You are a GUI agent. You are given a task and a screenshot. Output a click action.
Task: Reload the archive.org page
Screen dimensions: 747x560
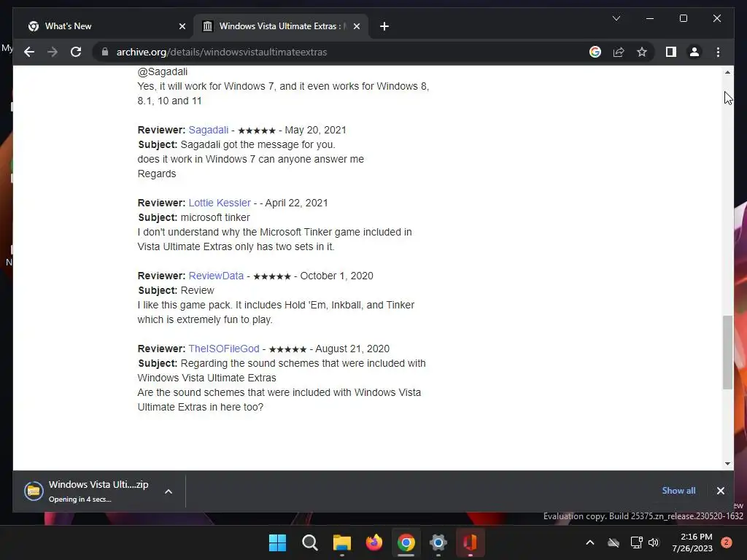(x=76, y=52)
